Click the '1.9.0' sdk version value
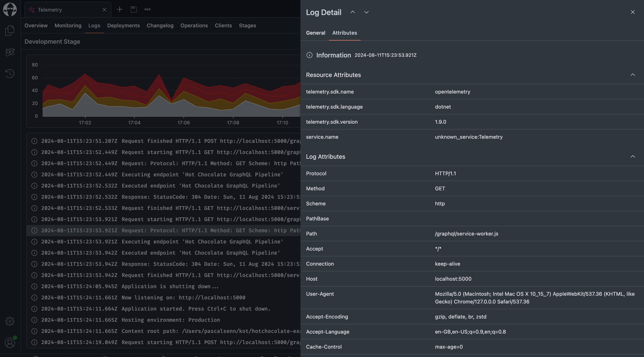The height and width of the screenshot is (357, 644). [x=440, y=122]
